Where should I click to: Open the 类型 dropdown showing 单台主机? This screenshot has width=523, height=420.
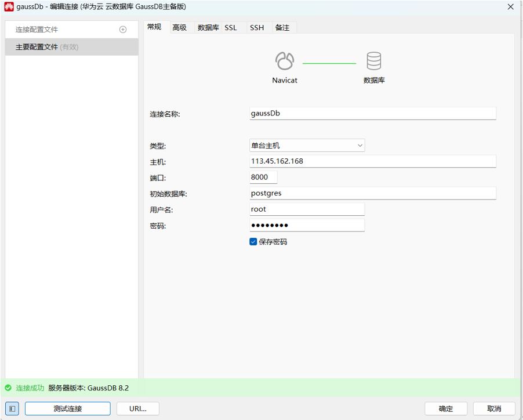(307, 146)
